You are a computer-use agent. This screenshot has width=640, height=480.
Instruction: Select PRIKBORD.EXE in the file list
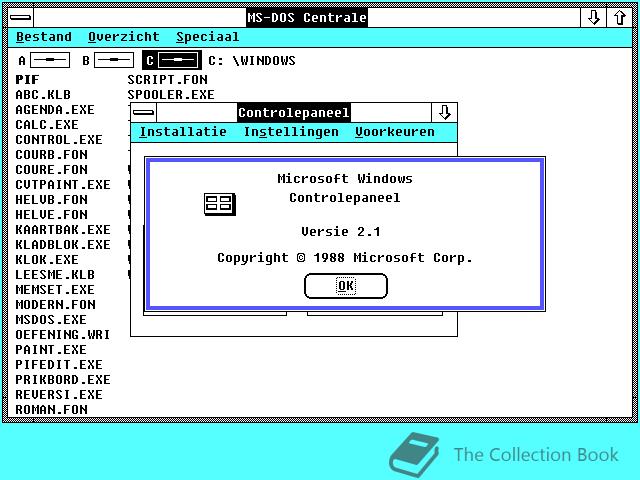tap(63, 380)
